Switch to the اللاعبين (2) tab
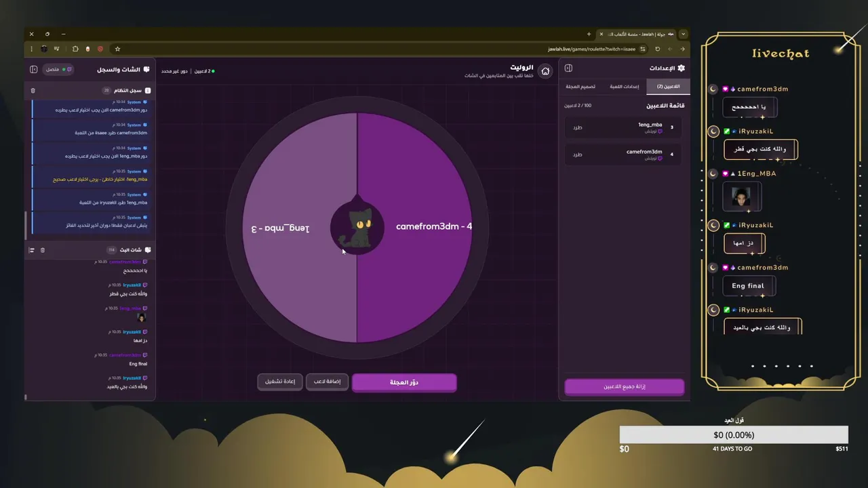 668,87
